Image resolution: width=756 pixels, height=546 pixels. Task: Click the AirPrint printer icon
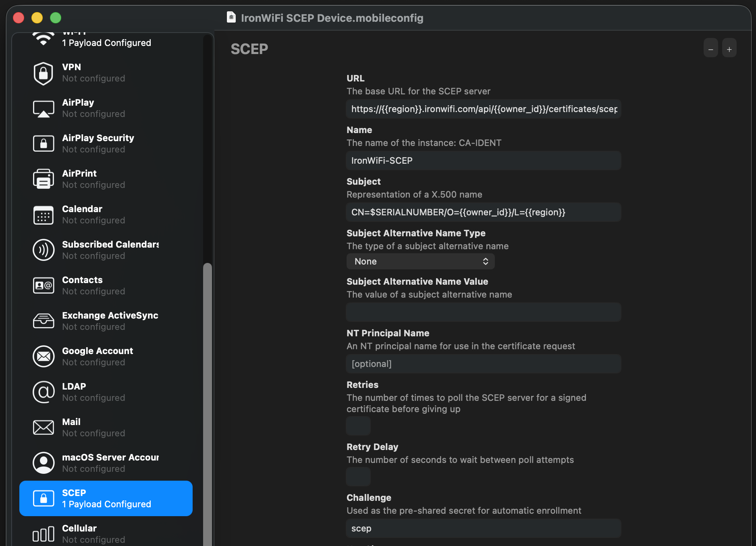coord(44,179)
